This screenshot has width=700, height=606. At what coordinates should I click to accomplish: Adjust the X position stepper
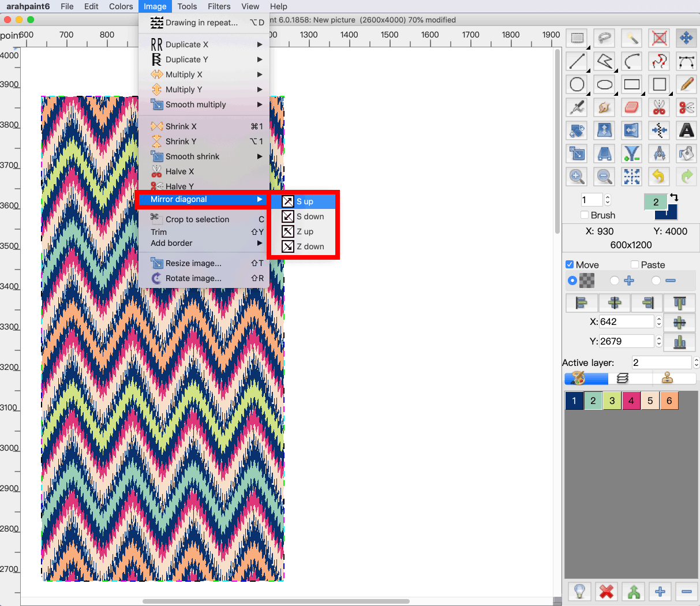659,322
